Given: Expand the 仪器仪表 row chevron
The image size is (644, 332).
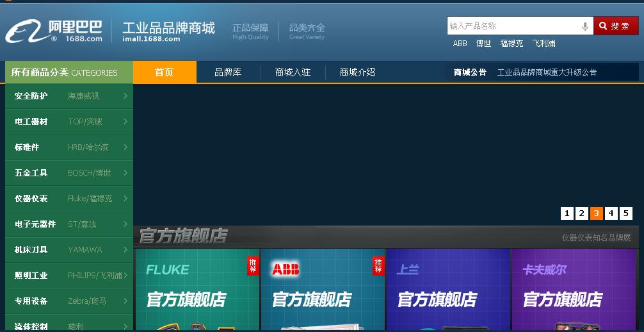Looking at the screenshot, I should (125, 198).
